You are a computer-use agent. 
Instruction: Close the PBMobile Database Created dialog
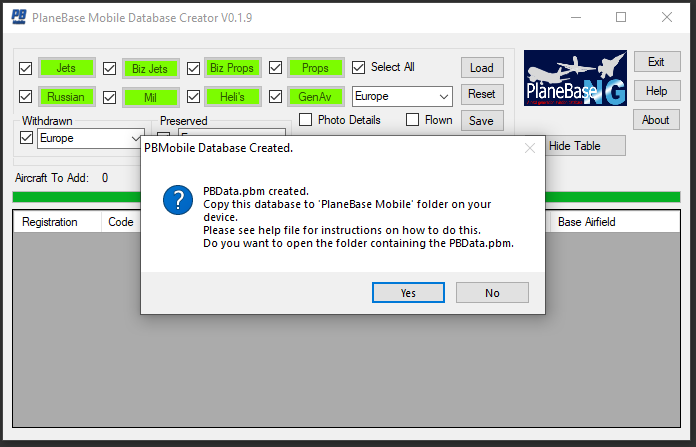(x=530, y=148)
